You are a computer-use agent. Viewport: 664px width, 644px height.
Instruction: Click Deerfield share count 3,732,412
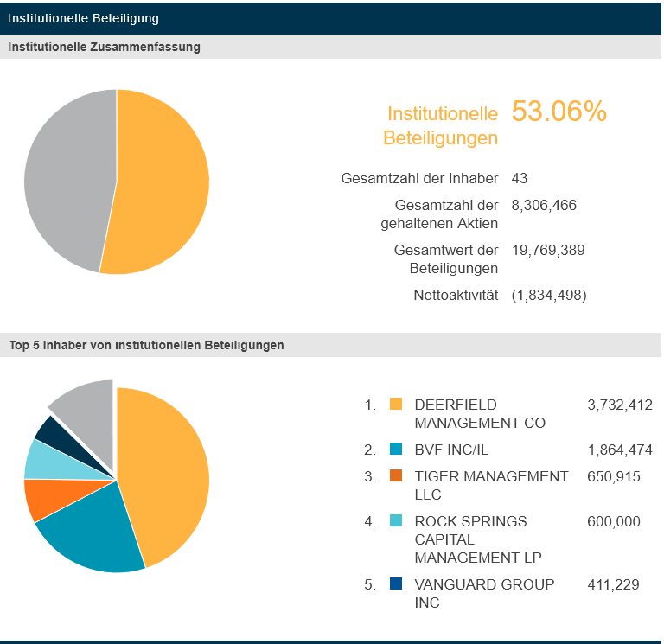click(620, 405)
